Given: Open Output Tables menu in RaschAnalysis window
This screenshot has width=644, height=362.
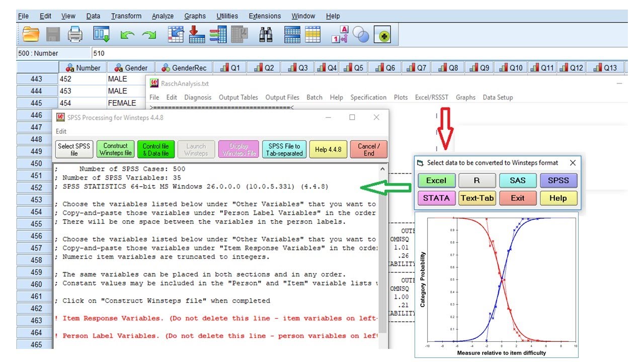Looking at the screenshot, I should [x=238, y=98].
